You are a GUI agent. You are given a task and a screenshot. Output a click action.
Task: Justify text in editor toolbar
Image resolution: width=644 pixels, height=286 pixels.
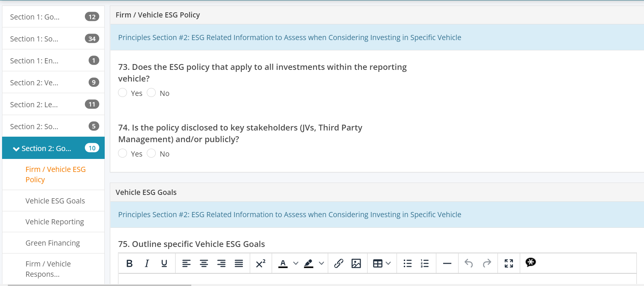pyautogui.click(x=239, y=263)
